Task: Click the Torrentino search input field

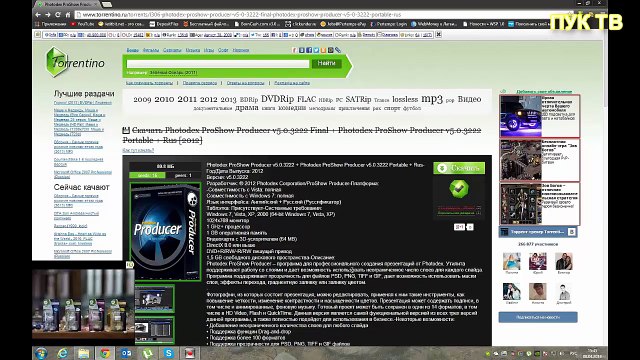Action: pos(218,64)
